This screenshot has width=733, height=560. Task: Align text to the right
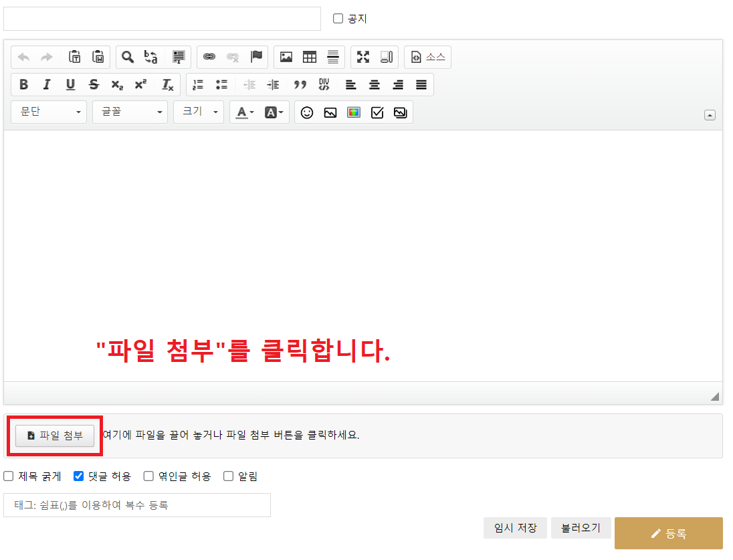point(398,85)
